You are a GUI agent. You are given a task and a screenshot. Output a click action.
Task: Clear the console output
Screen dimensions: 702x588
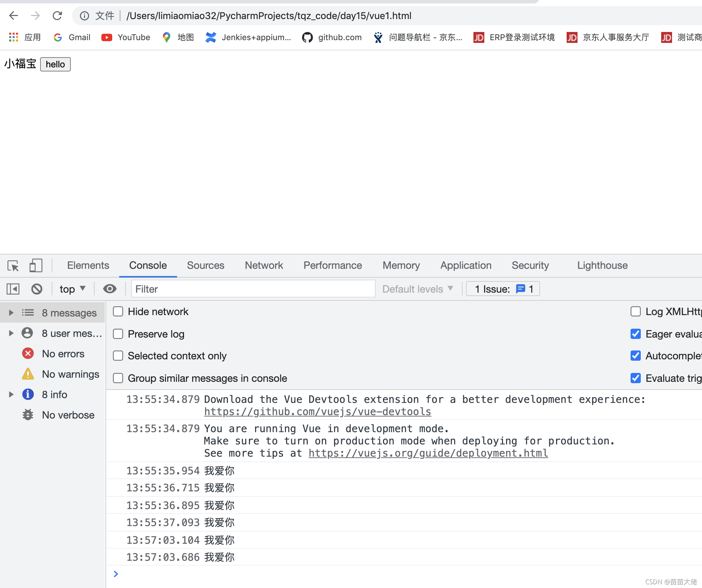tap(37, 289)
